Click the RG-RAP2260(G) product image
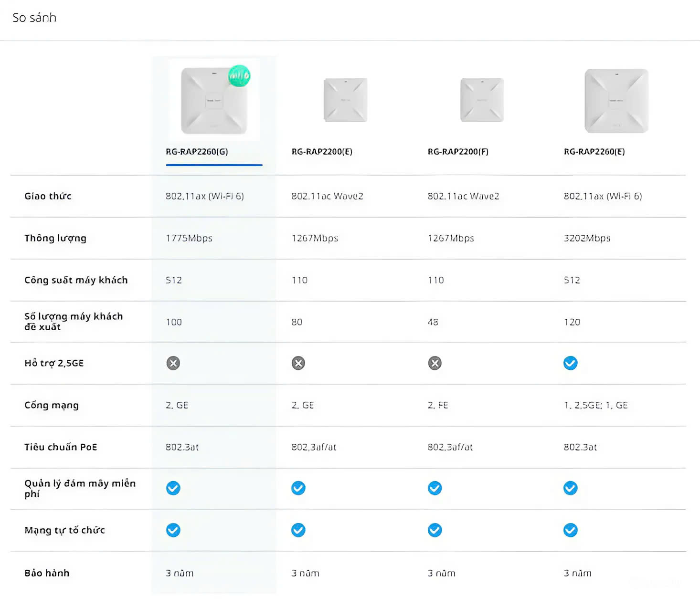The height and width of the screenshot is (608, 700). coord(213,101)
